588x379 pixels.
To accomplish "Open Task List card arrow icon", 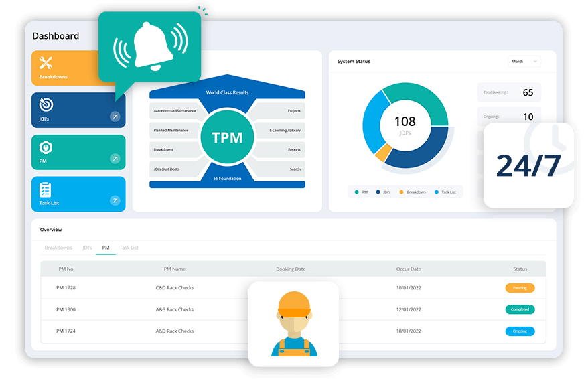I will pos(115,200).
